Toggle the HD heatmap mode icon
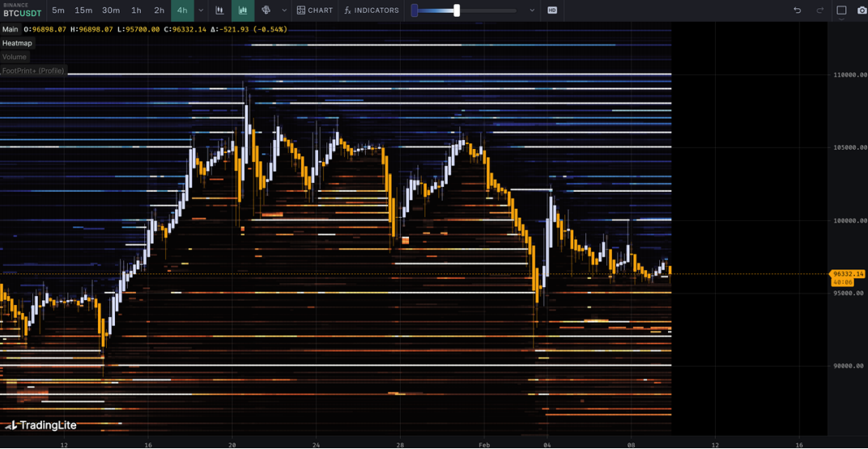The image size is (868, 449). pyautogui.click(x=552, y=11)
